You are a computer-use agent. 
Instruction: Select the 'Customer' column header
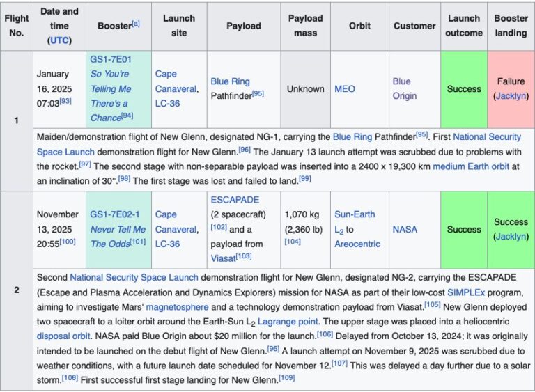point(414,26)
